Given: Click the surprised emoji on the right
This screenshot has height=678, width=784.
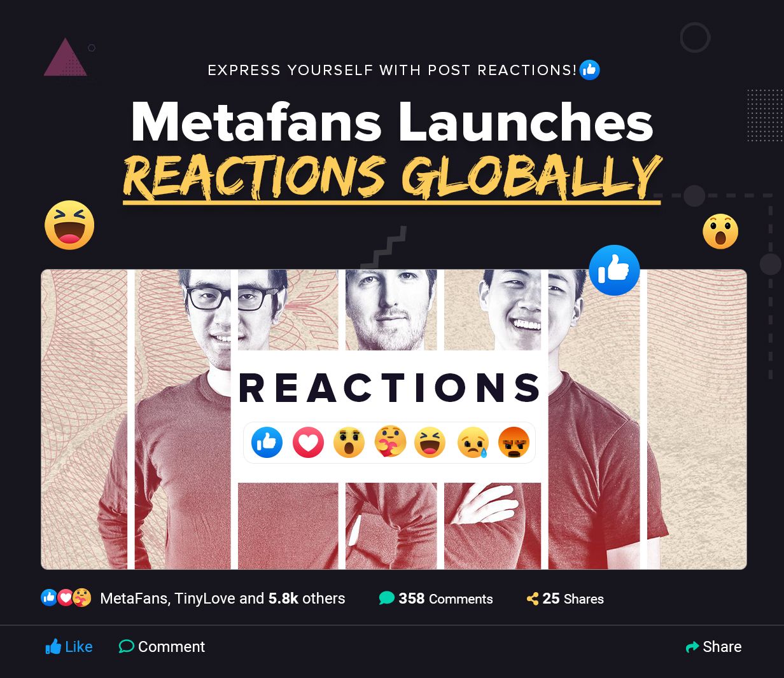Looking at the screenshot, I should tap(720, 232).
